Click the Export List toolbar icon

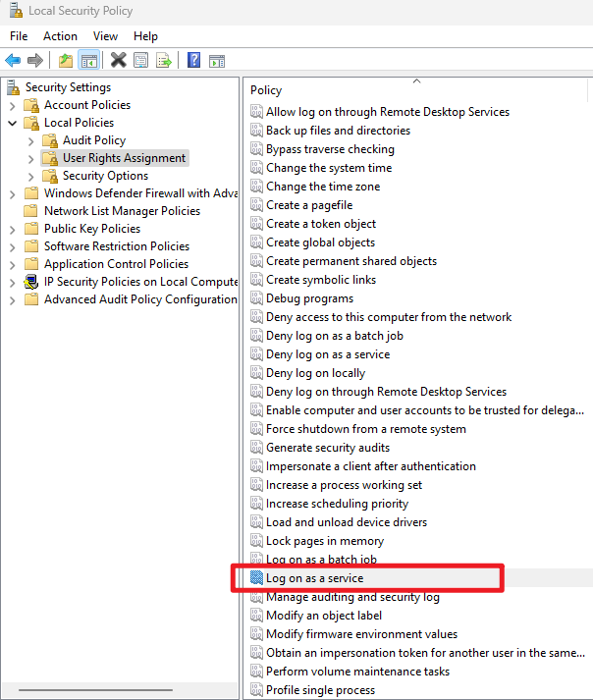164,61
